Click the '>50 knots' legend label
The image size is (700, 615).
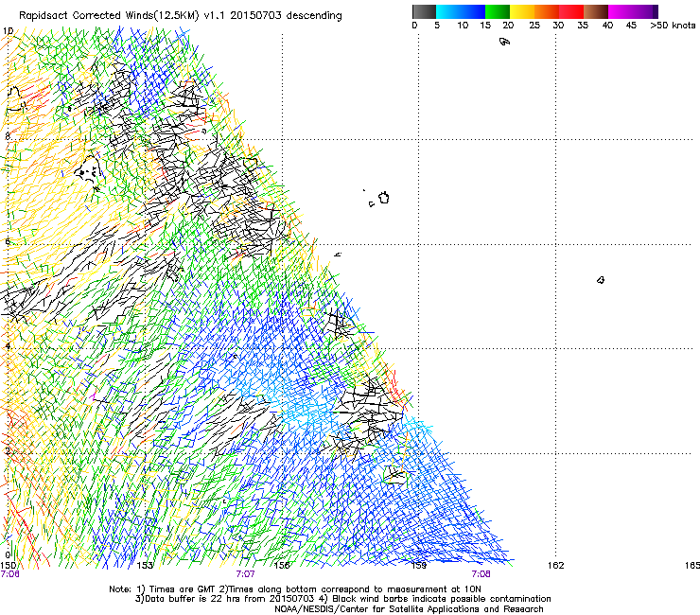click(x=673, y=26)
